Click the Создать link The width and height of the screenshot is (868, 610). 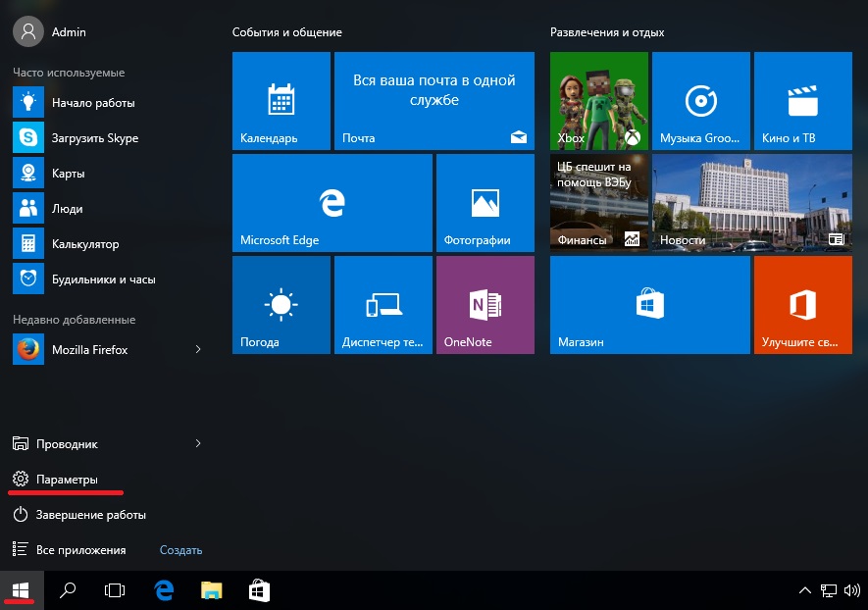(180, 550)
